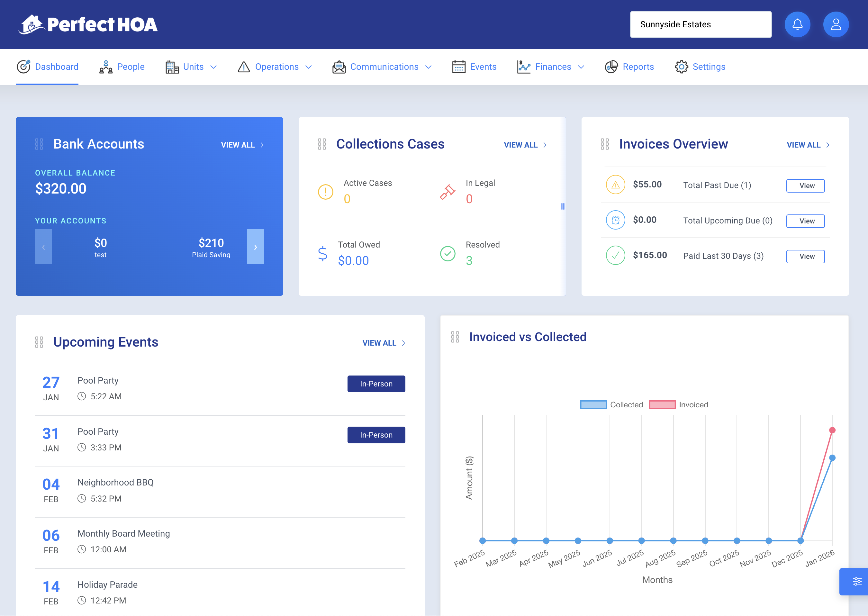Click the Sunnyside Estates community field
The height and width of the screenshot is (616, 868).
click(x=701, y=24)
